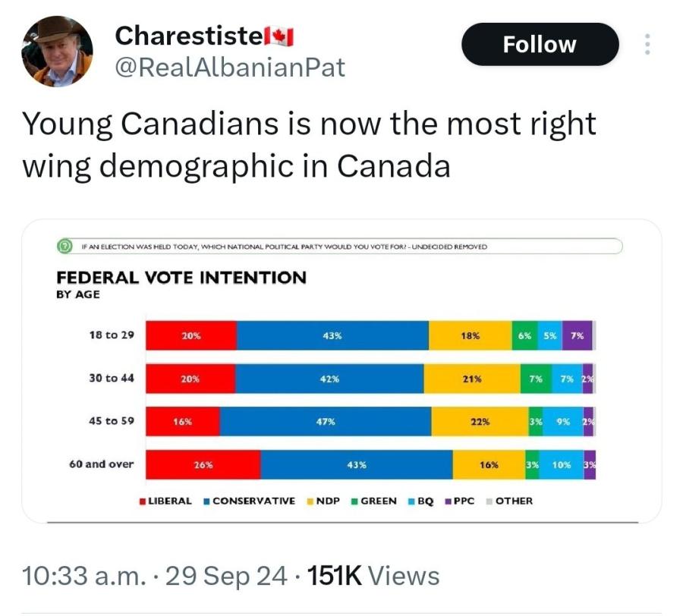Click the Follow button
This screenshot has height=616, width=683.
click(540, 44)
